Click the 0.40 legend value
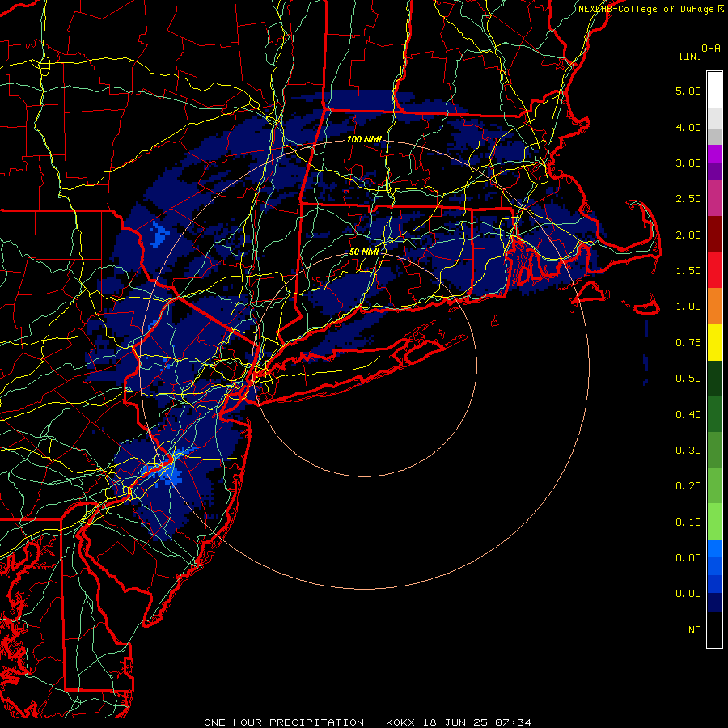This screenshot has width=728, height=728. coord(688,415)
